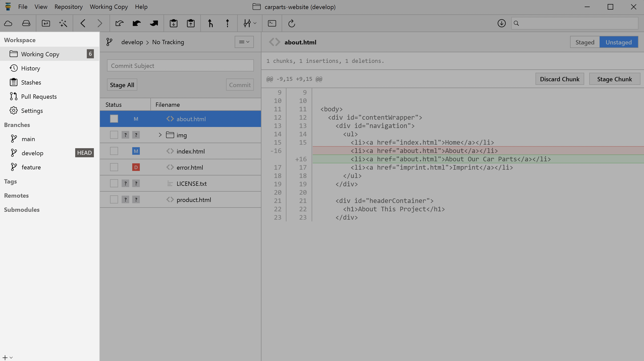Click the Commit Subject field

click(180, 66)
